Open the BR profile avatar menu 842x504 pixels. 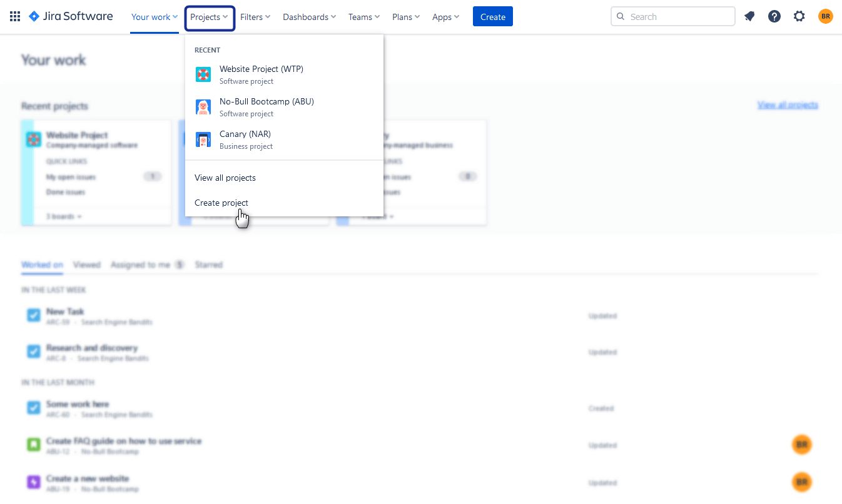click(826, 17)
